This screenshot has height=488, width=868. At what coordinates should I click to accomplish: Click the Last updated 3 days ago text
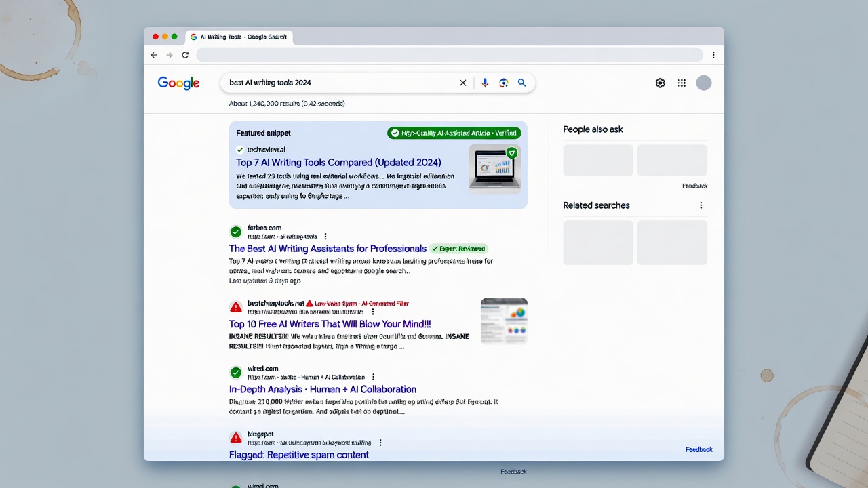(265, 281)
